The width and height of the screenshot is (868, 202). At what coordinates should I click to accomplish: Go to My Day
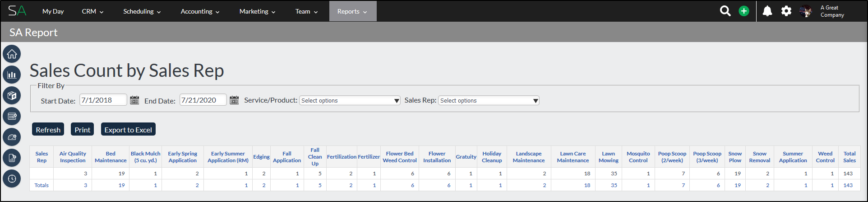click(x=53, y=11)
